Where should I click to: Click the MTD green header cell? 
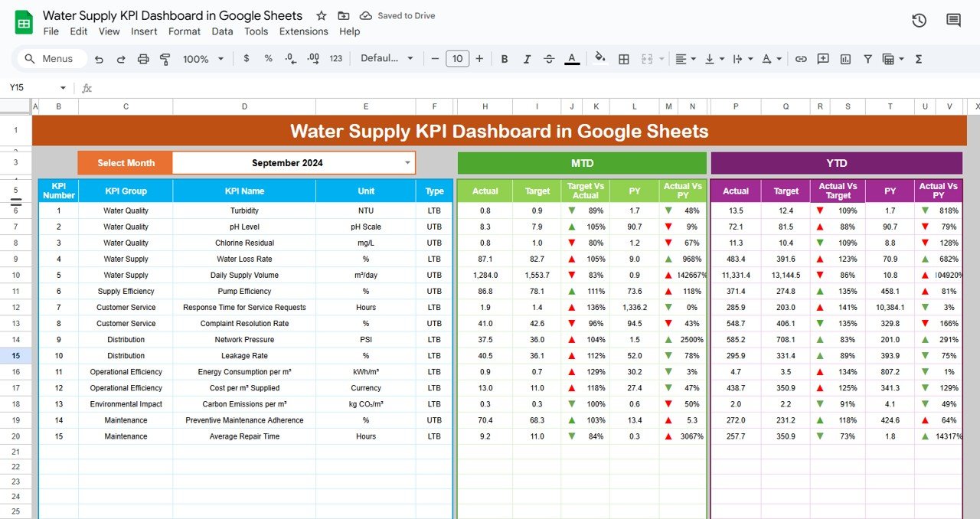click(x=582, y=163)
